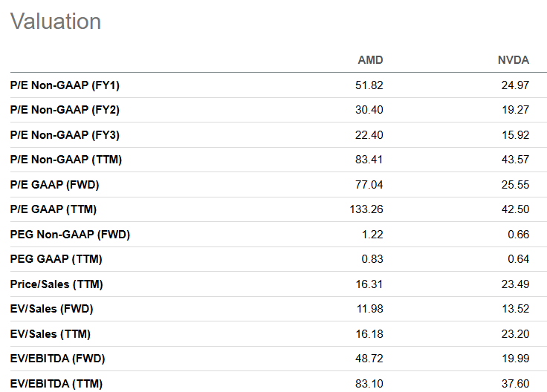Select the PEG GAAP (TTM) row label
This screenshot has height=392, width=547.
56,259
